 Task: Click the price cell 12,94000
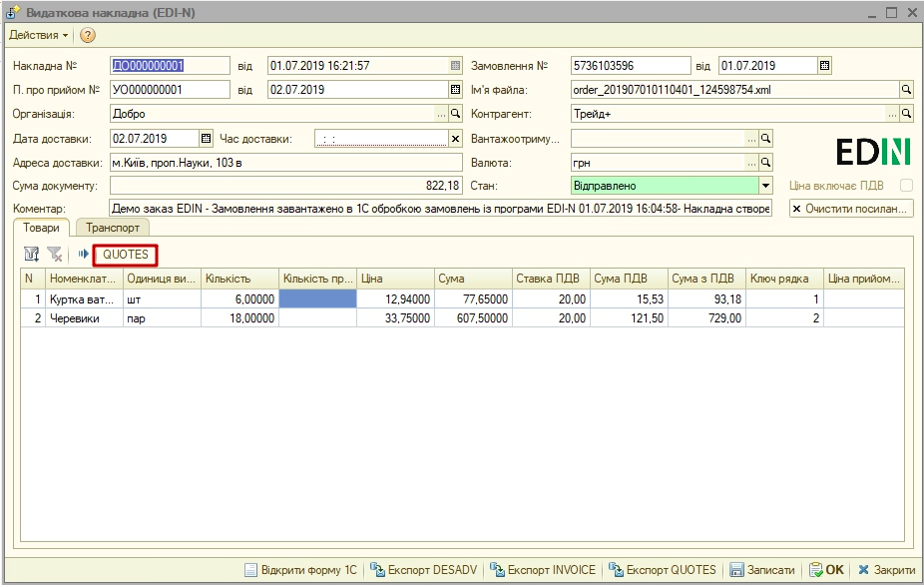pos(395,298)
